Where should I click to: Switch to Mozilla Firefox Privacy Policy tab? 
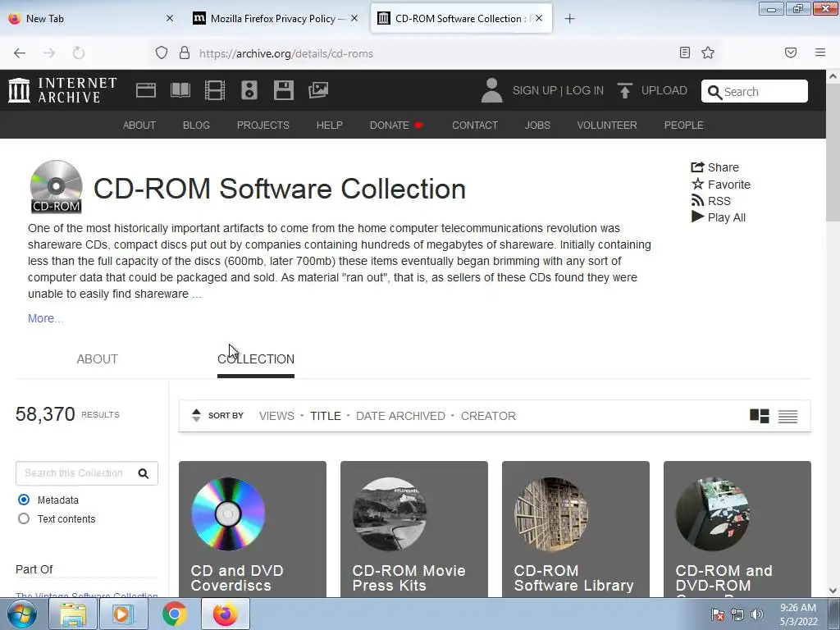click(276, 19)
